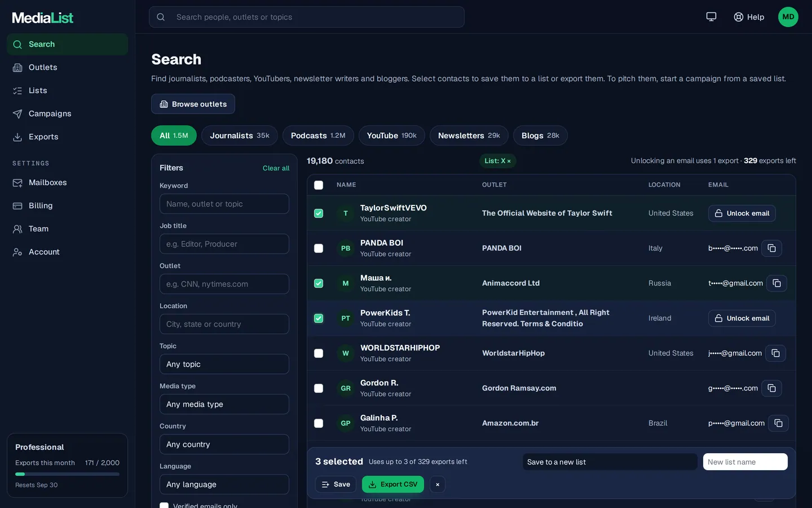
Task: Open Campaigns from the sidebar
Action: (67, 113)
